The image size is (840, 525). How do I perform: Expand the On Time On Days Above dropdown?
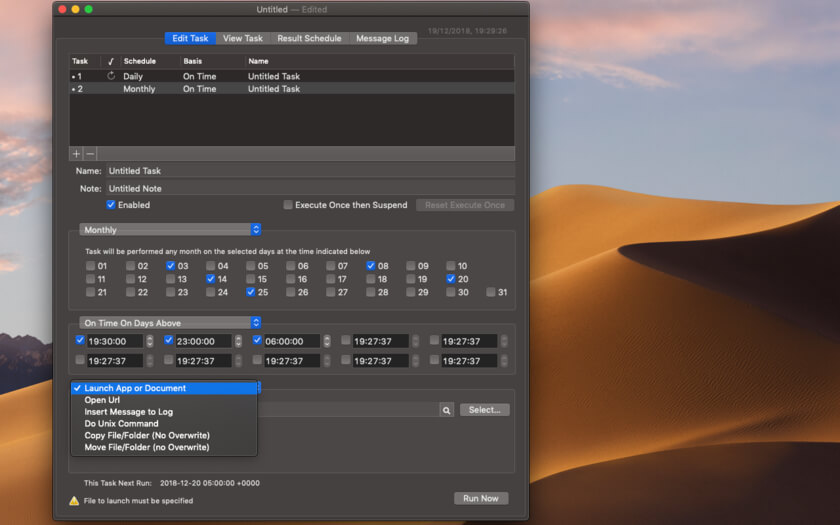click(x=170, y=323)
